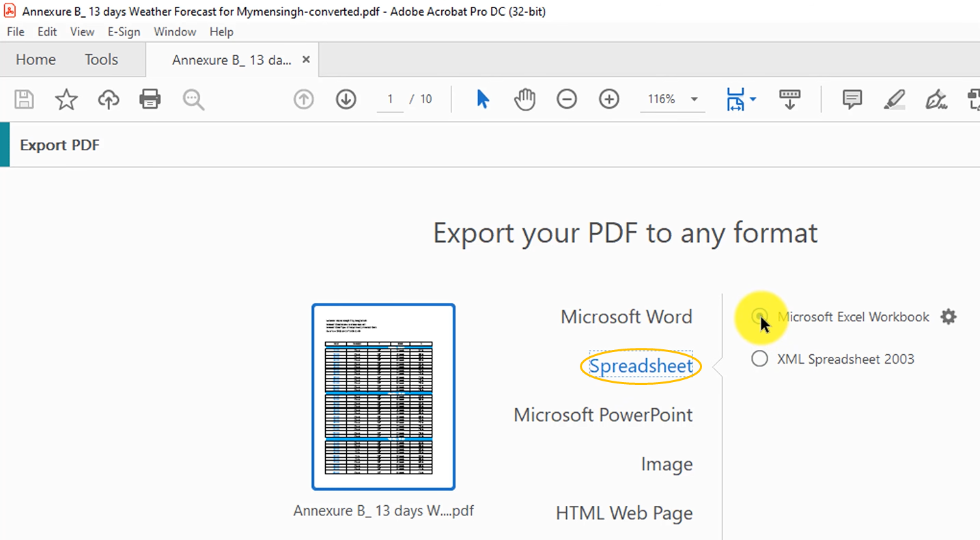This screenshot has height=540, width=980.
Task: Click the Acrobat PDF icon in title bar
Action: (x=10, y=11)
